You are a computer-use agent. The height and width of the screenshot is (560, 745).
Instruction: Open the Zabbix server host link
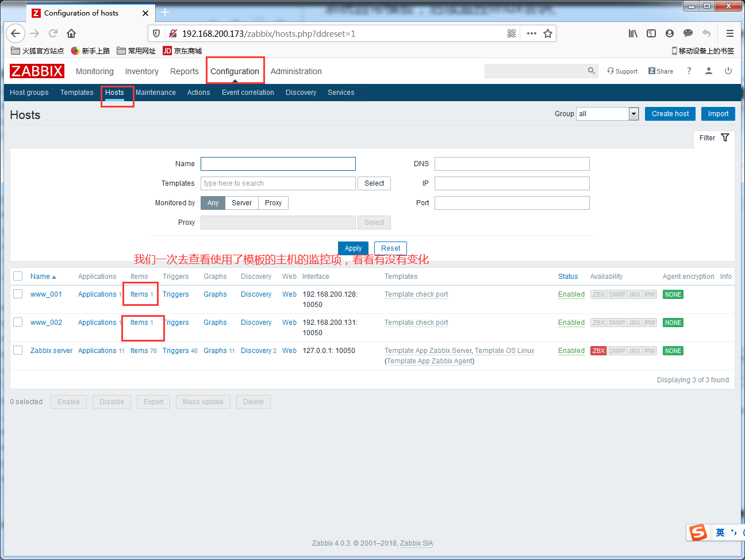tap(51, 351)
